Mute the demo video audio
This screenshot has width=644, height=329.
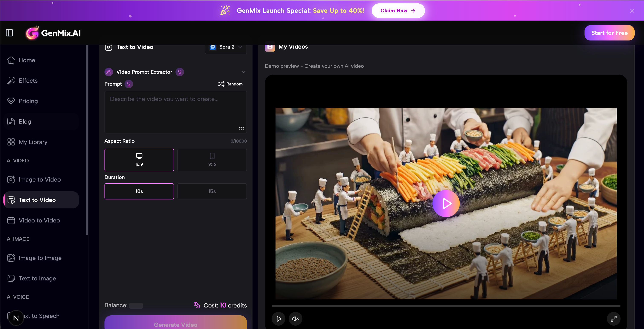click(295, 319)
